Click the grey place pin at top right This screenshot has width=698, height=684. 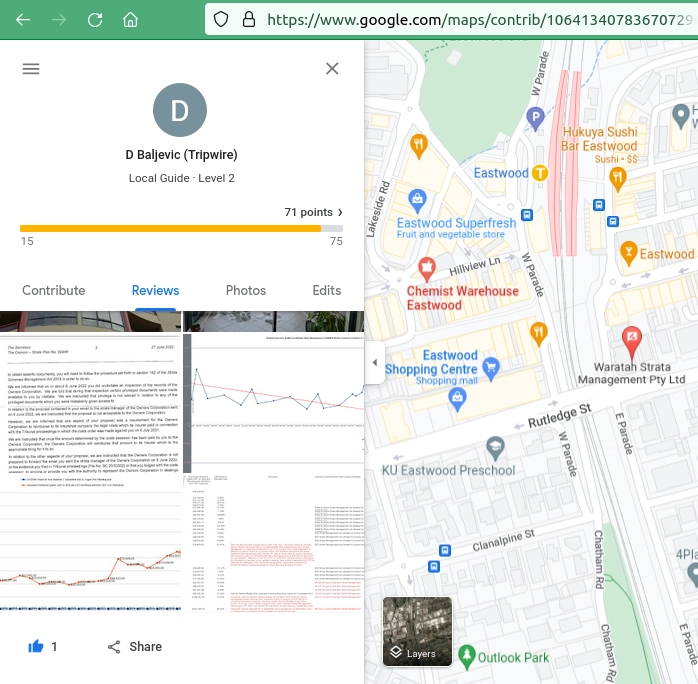(681, 116)
